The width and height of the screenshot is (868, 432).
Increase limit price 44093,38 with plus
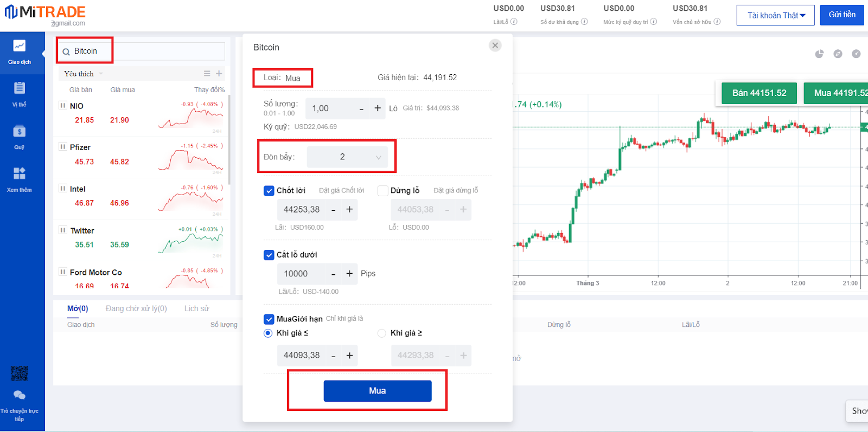coord(349,356)
